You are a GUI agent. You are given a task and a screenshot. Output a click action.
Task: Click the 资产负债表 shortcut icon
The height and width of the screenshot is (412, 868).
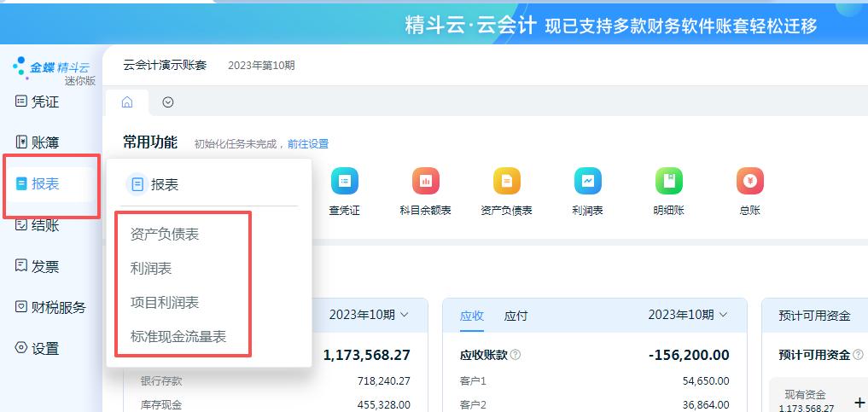506,182
